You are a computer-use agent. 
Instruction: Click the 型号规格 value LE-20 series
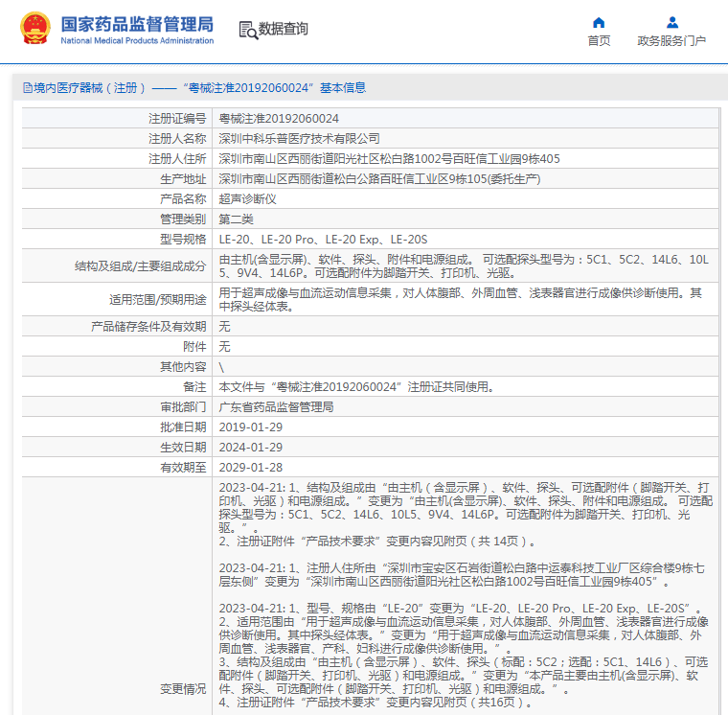pos(323,239)
